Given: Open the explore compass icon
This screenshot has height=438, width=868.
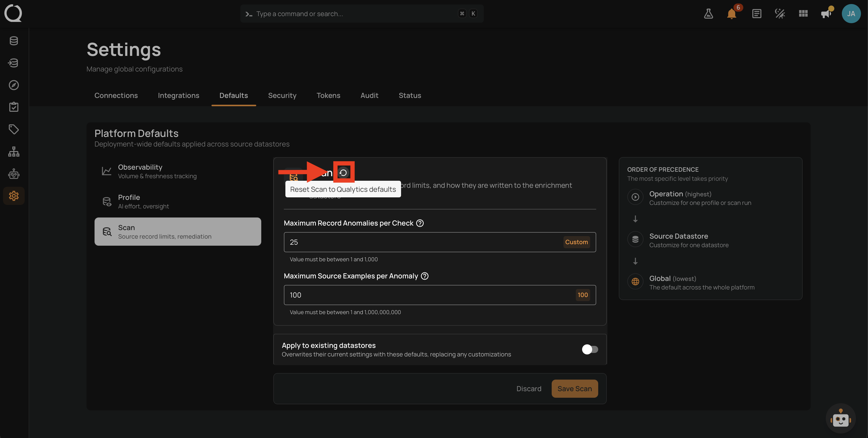Looking at the screenshot, I should coord(14,85).
